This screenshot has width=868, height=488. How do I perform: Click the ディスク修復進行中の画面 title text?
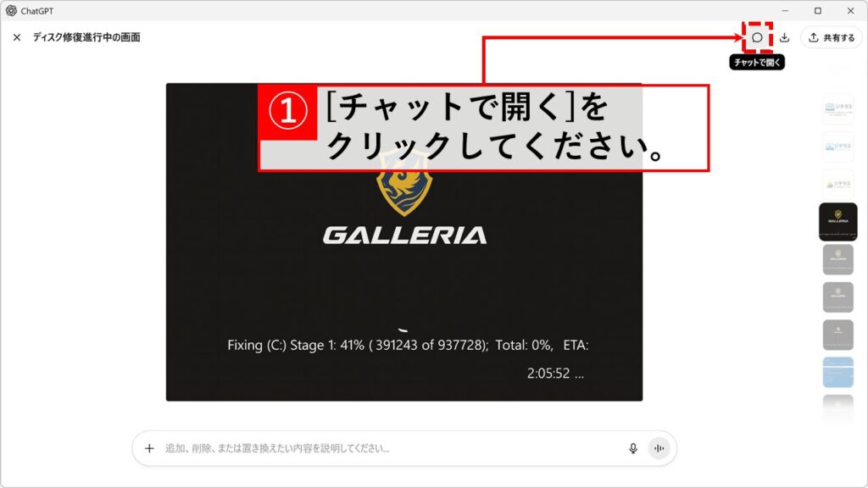coord(86,37)
